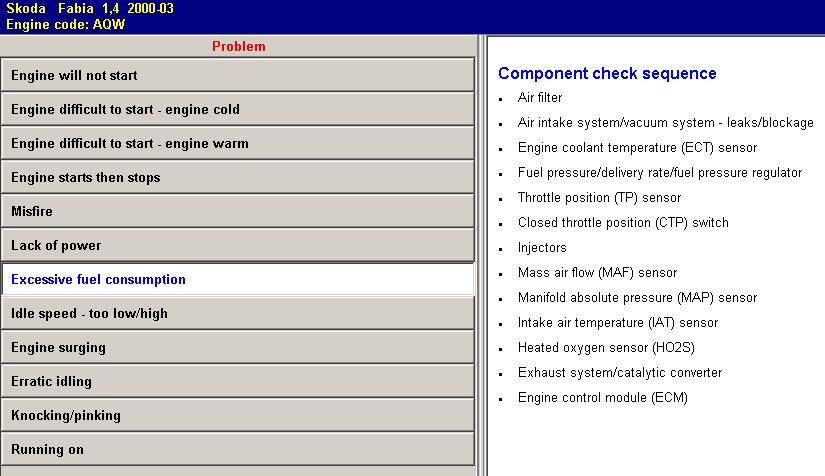Open the 'Engine starts then stops' problem
825x476 pixels.
[x=238, y=177]
